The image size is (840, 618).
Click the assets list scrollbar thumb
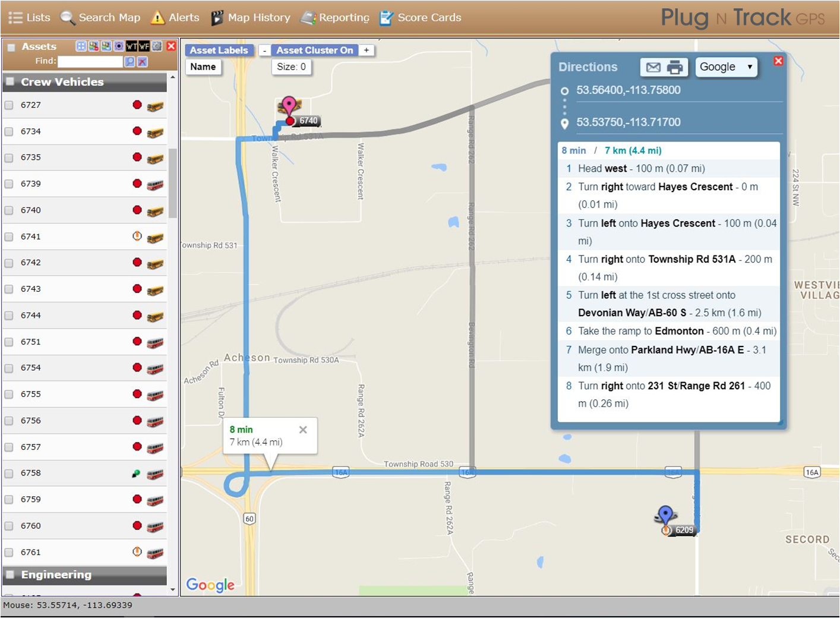pyautogui.click(x=173, y=183)
